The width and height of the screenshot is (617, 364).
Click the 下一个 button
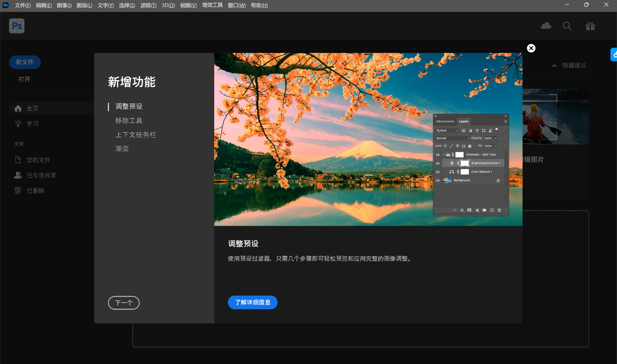point(123,303)
